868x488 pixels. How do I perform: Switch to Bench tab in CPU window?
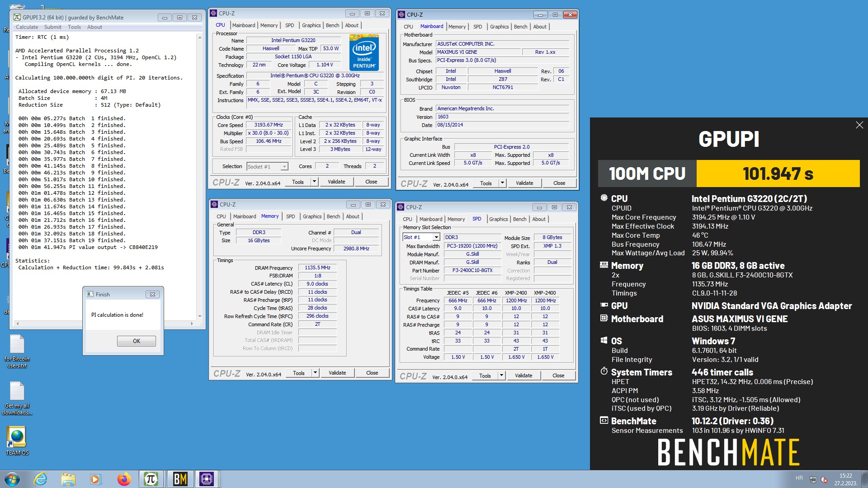coord(333,25)
